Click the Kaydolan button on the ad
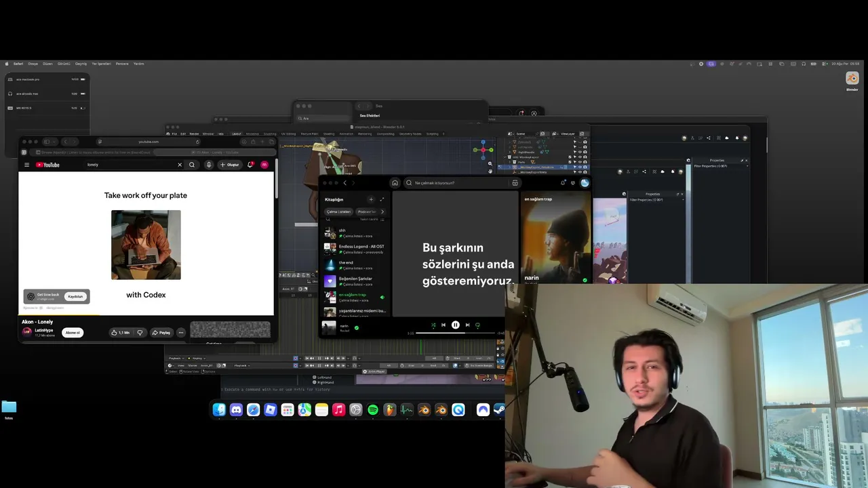Image resolution: width=868 pixels, height=488 pixels. coord(75,296)
